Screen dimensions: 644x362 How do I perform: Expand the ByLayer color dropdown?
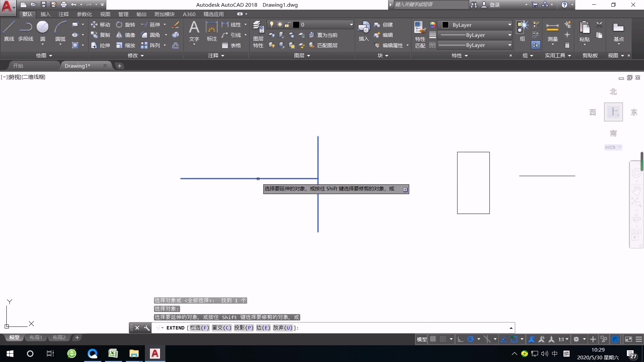(509, 25)
